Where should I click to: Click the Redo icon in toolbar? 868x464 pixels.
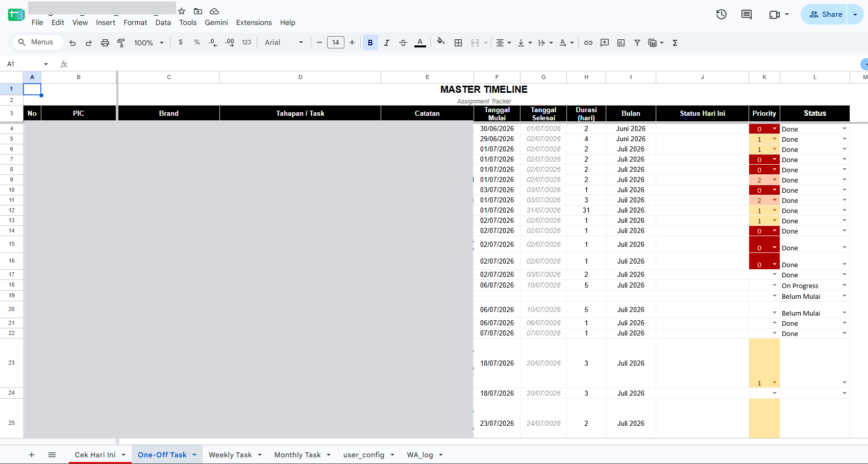tap(89, 43)
